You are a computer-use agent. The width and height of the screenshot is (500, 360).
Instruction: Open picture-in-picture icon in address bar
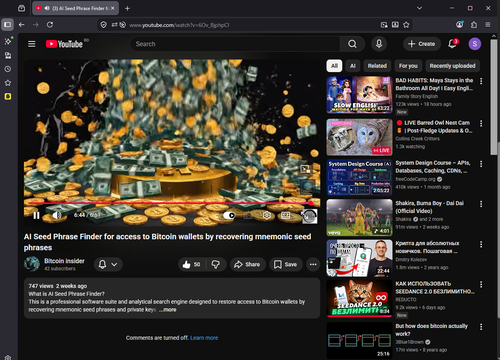pyautogui.click(x=384, y=25)
